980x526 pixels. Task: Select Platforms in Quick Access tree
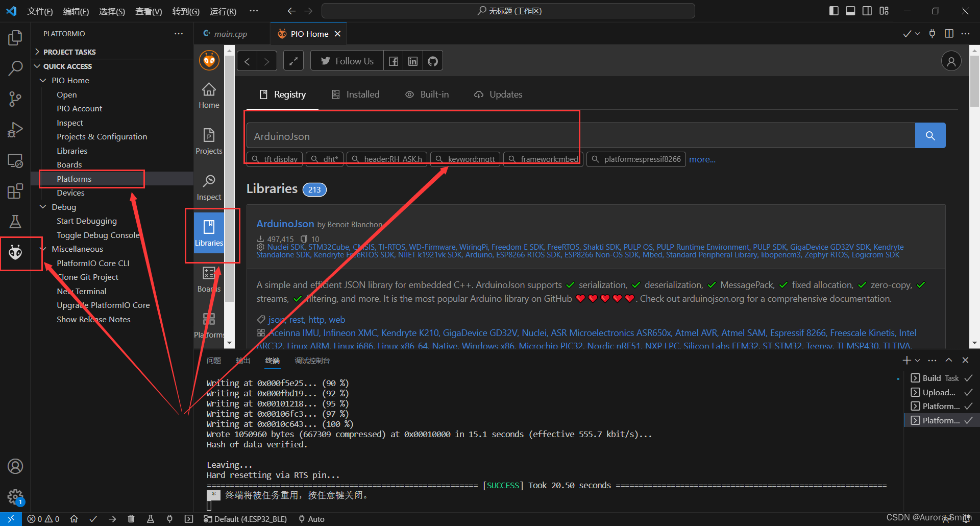coord(74,179)
